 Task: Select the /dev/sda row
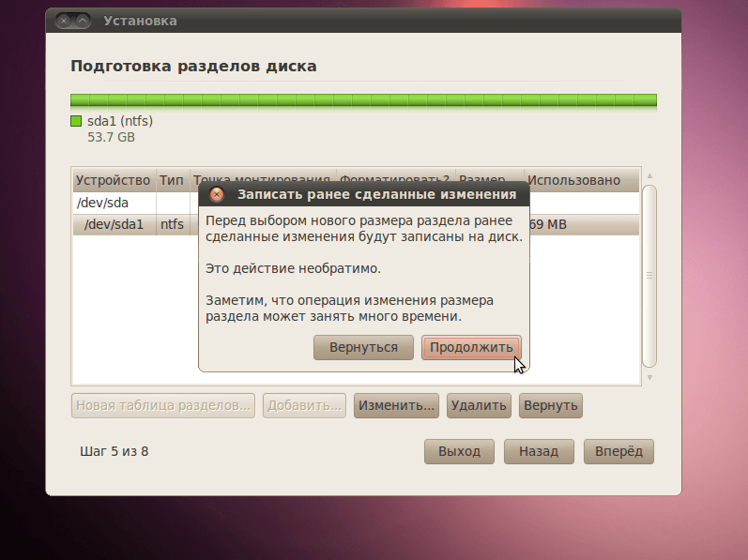[356, 203]
